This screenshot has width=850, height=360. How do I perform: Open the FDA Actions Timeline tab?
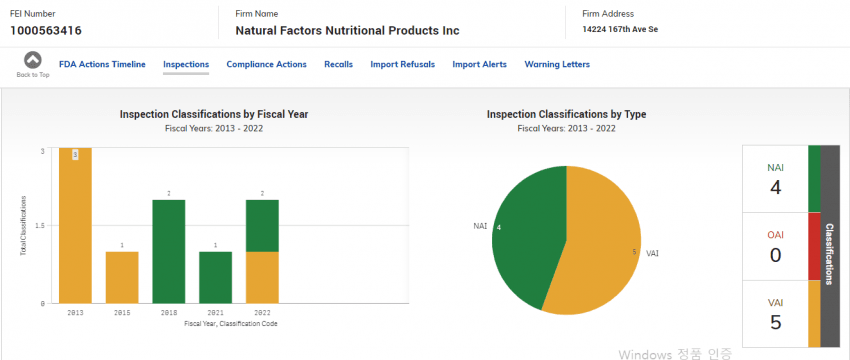[x=102, y=64]
